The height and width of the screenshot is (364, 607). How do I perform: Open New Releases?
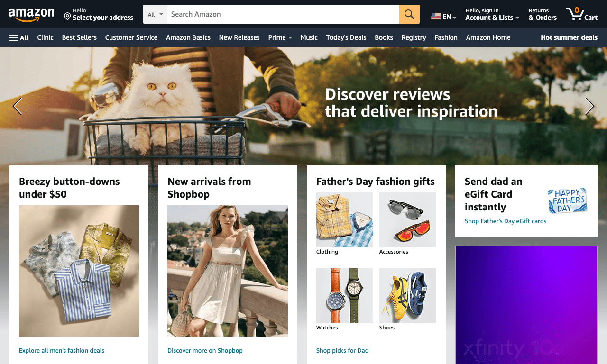239,37
